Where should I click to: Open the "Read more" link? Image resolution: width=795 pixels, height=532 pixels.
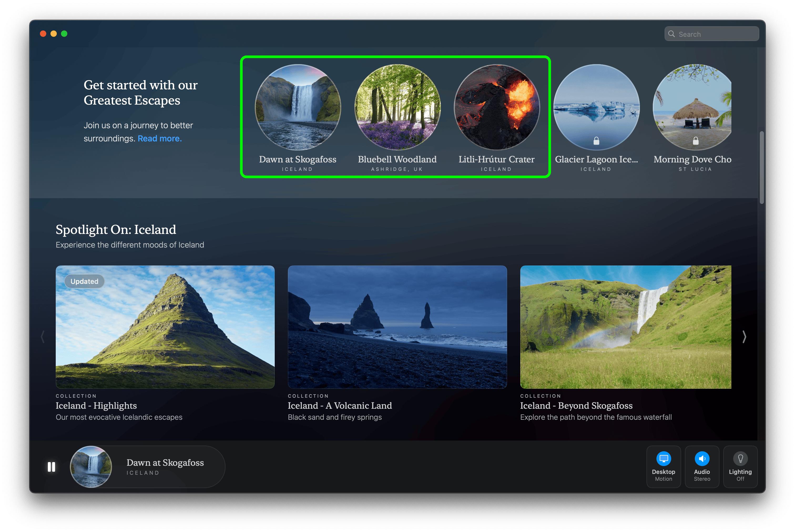coord(160,139)
